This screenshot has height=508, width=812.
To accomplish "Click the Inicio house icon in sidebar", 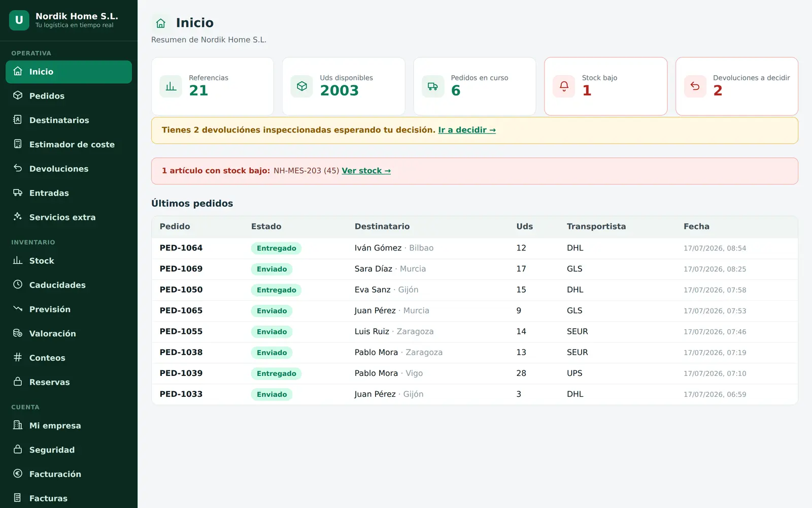I will (18, 71).
